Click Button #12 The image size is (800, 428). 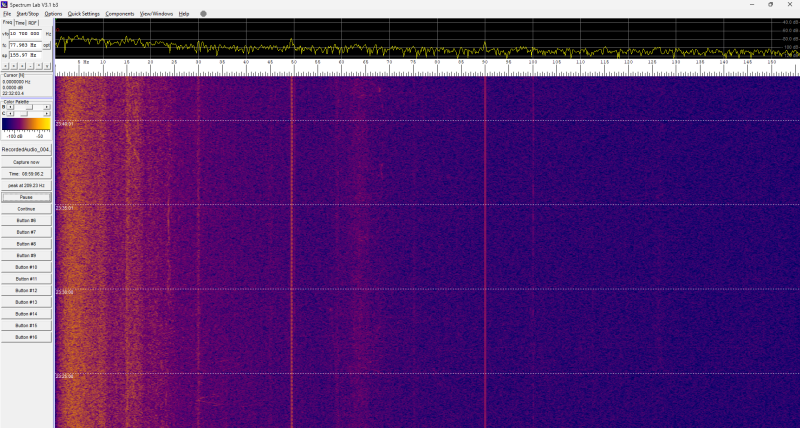click(26, 291)
